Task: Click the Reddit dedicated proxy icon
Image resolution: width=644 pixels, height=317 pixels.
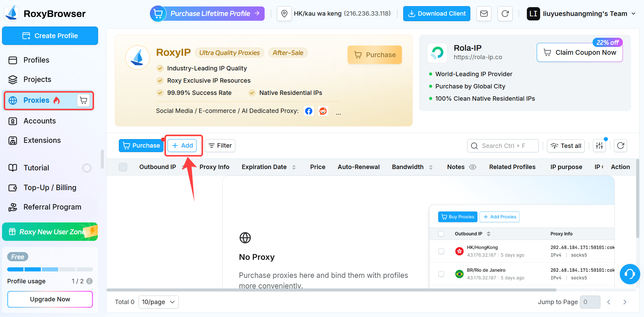Action: coord(323,111)
